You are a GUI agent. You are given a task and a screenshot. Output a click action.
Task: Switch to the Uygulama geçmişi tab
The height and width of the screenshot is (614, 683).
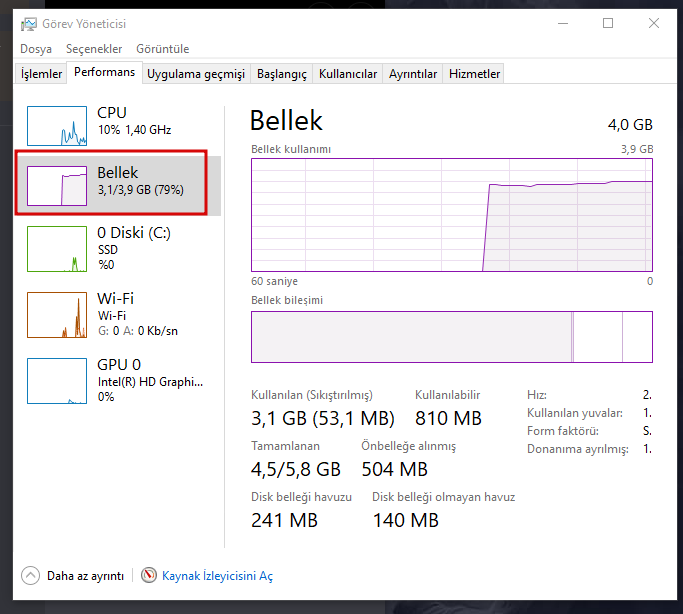coord(196,74)
